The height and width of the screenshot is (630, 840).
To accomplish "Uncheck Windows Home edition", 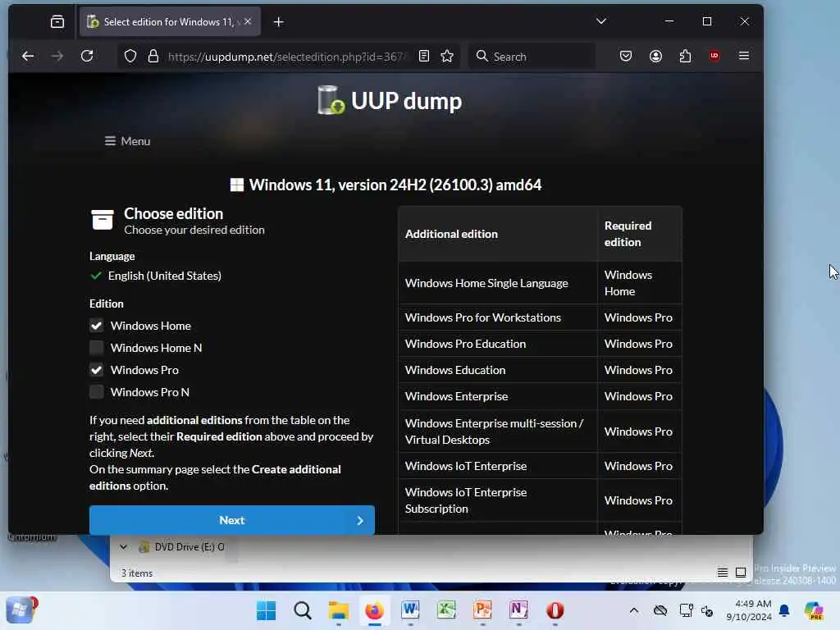I will [97, 325].
